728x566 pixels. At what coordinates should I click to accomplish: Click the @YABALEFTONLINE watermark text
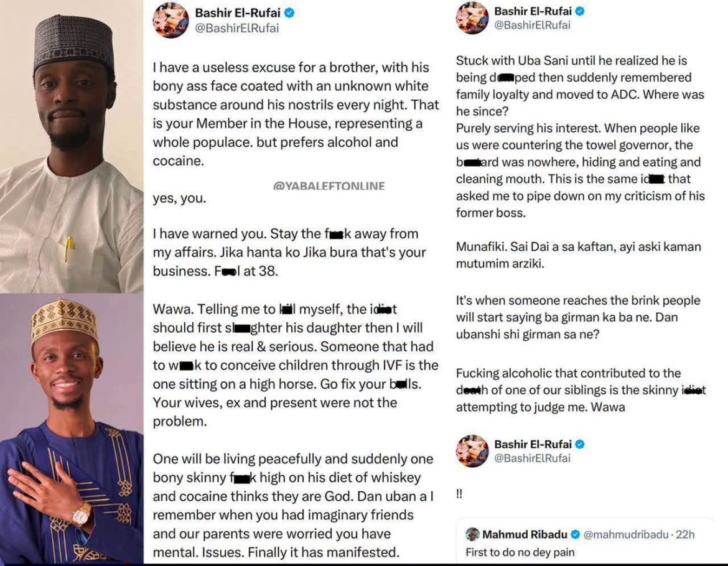tap(329, 186)
